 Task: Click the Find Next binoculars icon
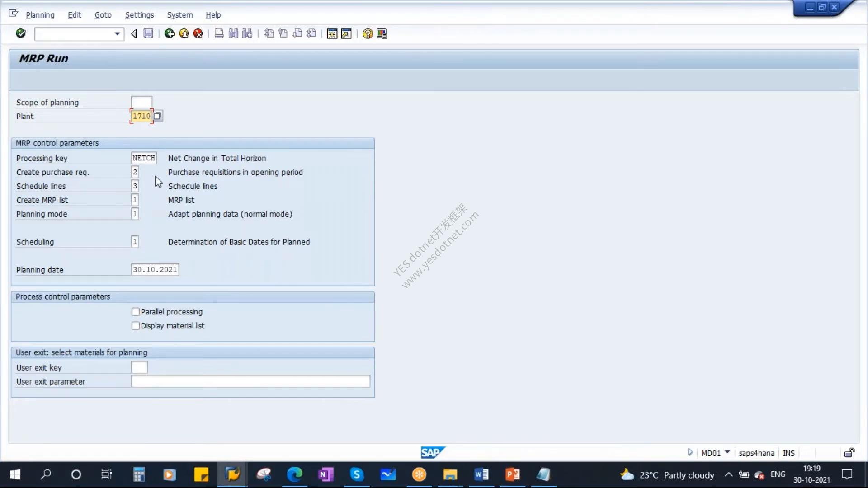coord(247,33)
